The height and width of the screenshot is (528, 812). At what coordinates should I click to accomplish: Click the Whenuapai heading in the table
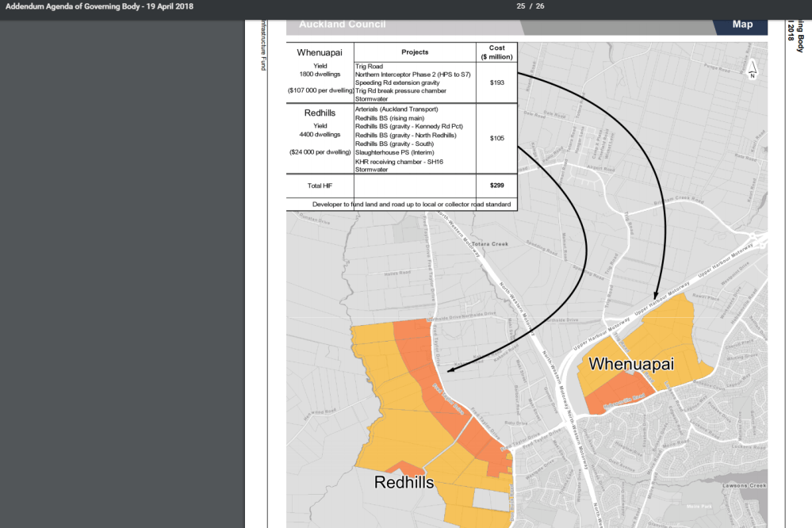320,53
